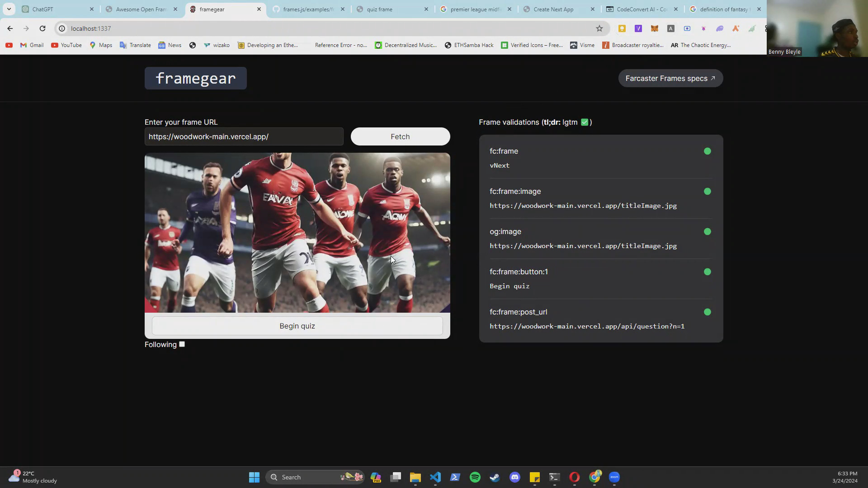Open the Gmail bookmark

[x=32, y=45]
